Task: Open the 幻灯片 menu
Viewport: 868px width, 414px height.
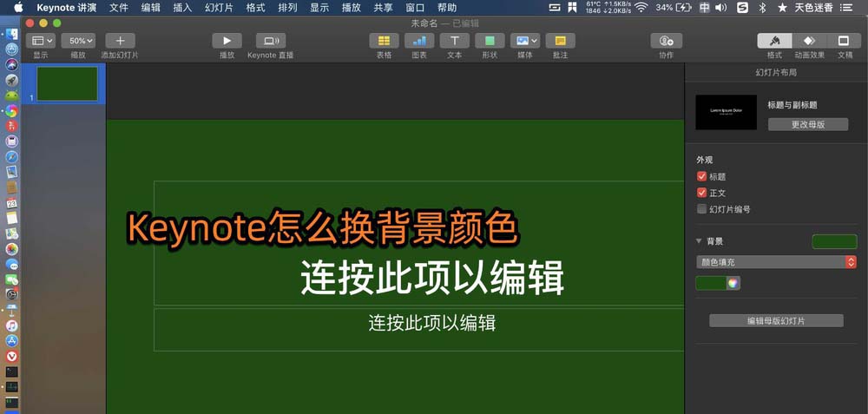Action: click(219, 7)
